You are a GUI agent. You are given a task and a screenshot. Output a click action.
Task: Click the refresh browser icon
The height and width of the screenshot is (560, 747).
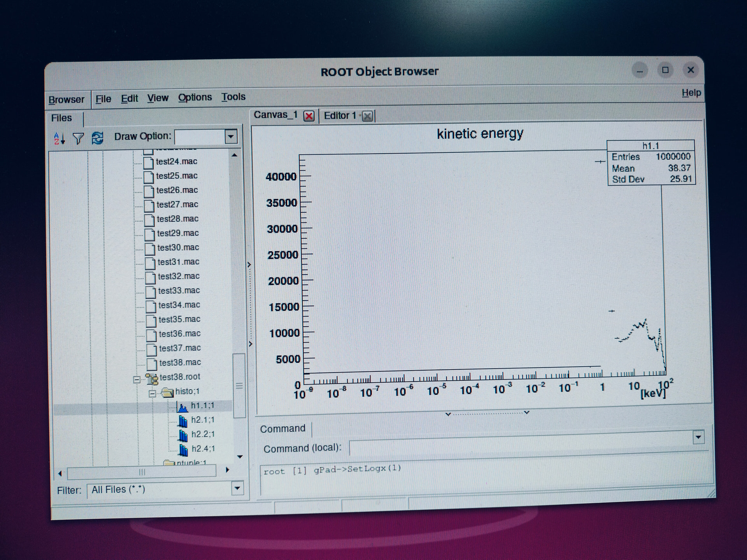coord(97,138)
